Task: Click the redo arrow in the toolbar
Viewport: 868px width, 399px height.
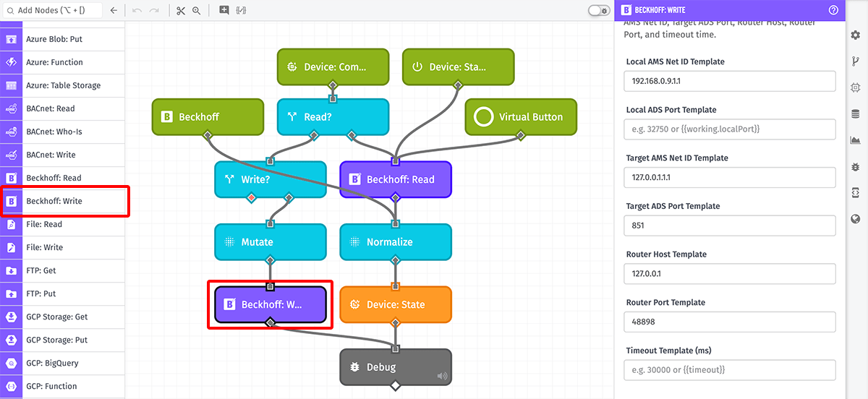Action: click(154, 11)
